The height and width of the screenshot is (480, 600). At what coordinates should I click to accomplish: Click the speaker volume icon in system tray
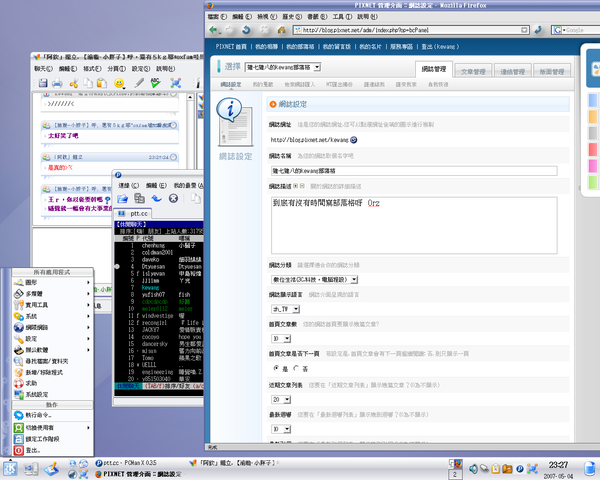[x=473, y=469]
